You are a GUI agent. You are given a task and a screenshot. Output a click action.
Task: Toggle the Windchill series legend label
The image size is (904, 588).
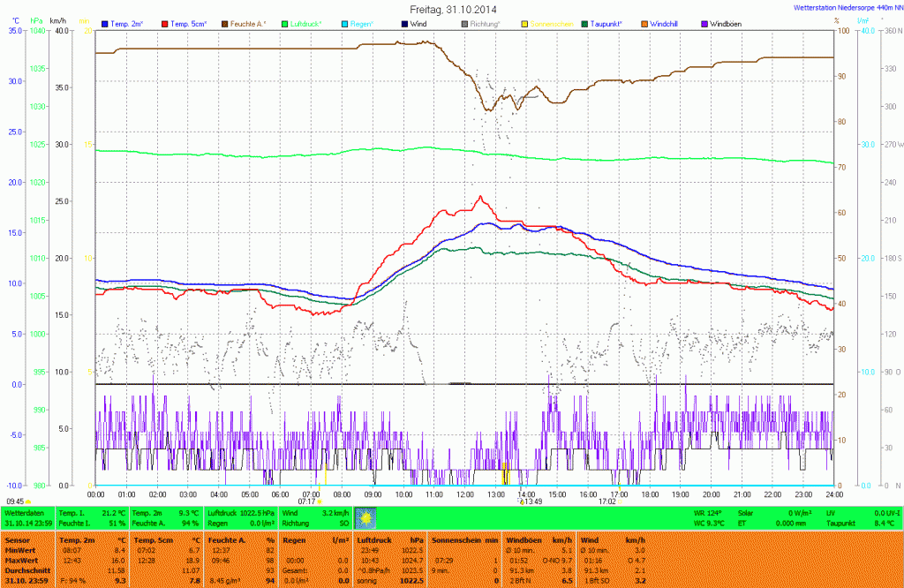point(666,24)
